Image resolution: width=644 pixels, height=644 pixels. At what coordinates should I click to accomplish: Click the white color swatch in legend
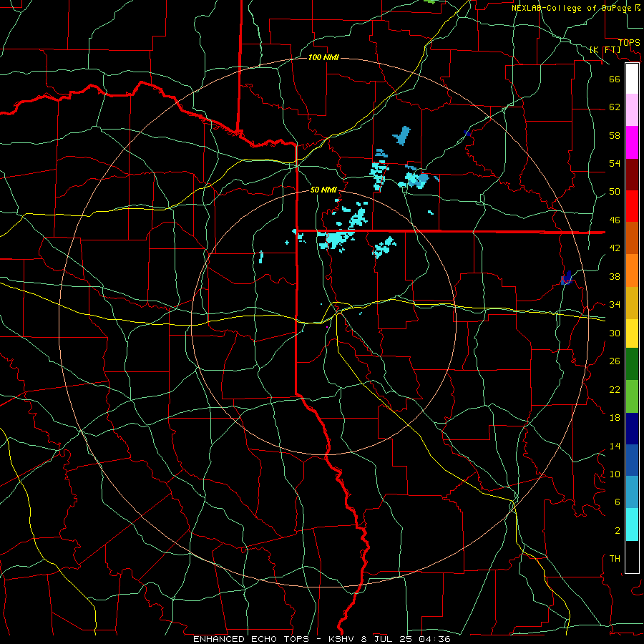(632, 79)
